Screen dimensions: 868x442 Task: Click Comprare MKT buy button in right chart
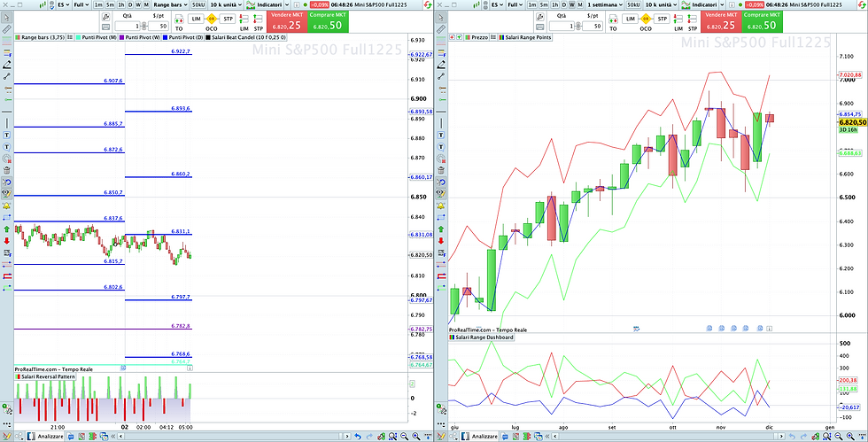(763, 21)
